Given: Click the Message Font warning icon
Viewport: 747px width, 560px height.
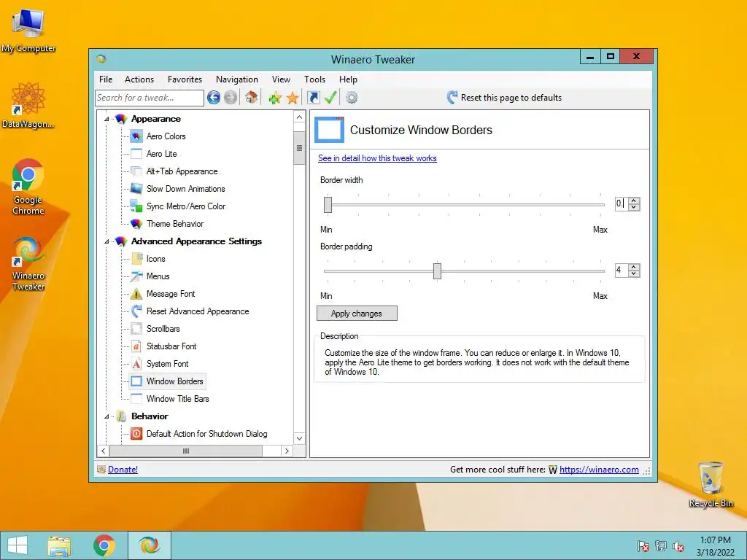Looking at the screenshot, I should pyautogui.click(x=136, y=294).
